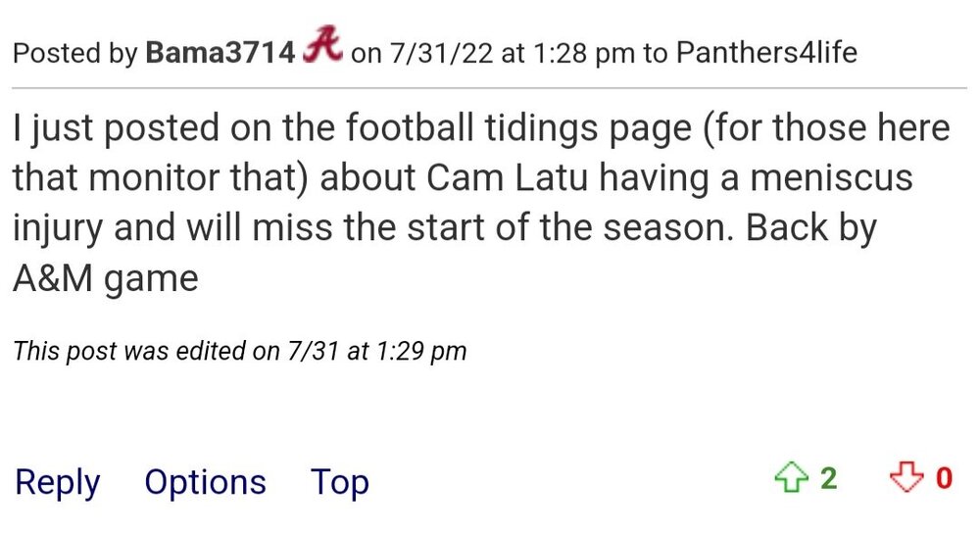The image size is (980, 535).
Task: Jump to Top of the page
Action: point(339,482)
